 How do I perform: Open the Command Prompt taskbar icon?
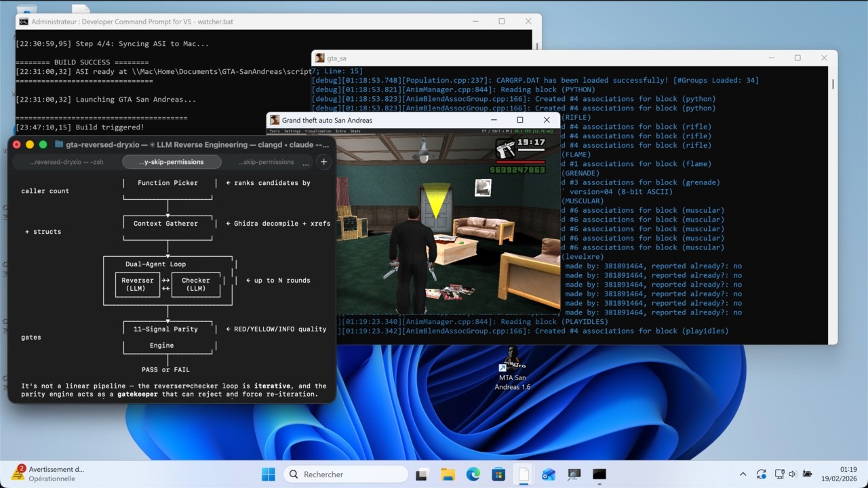[599, 474]
